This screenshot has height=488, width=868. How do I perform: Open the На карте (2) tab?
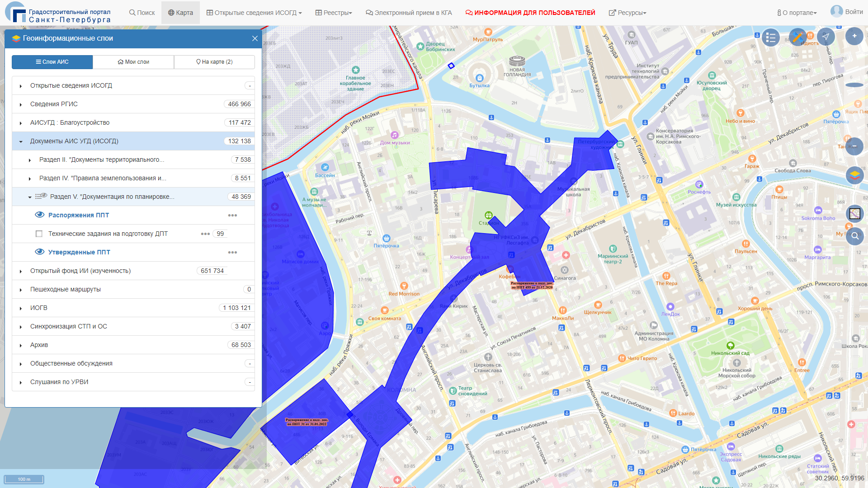coord(214,62)
